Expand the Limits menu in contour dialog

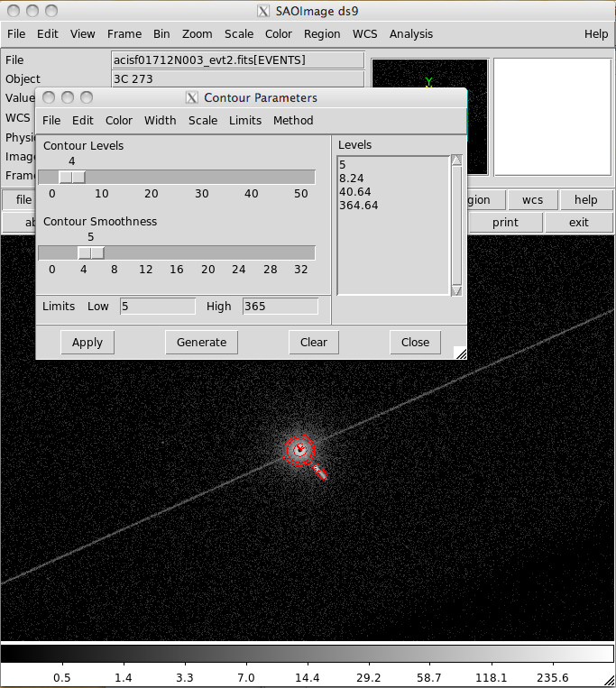pos(244,120)
